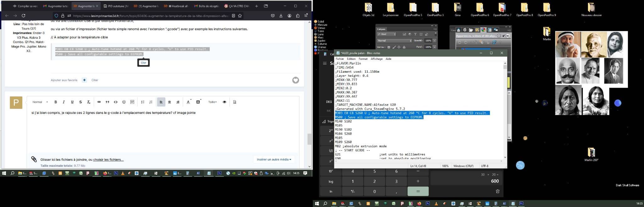Filter layers by pixel image in Calques
This screenshot has height=207, width=644.
(404, 34)
